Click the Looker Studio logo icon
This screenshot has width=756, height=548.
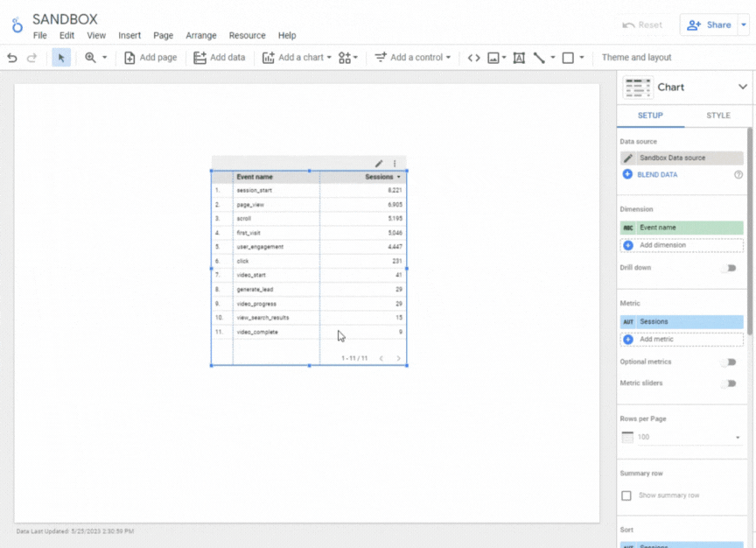point(17,25)
